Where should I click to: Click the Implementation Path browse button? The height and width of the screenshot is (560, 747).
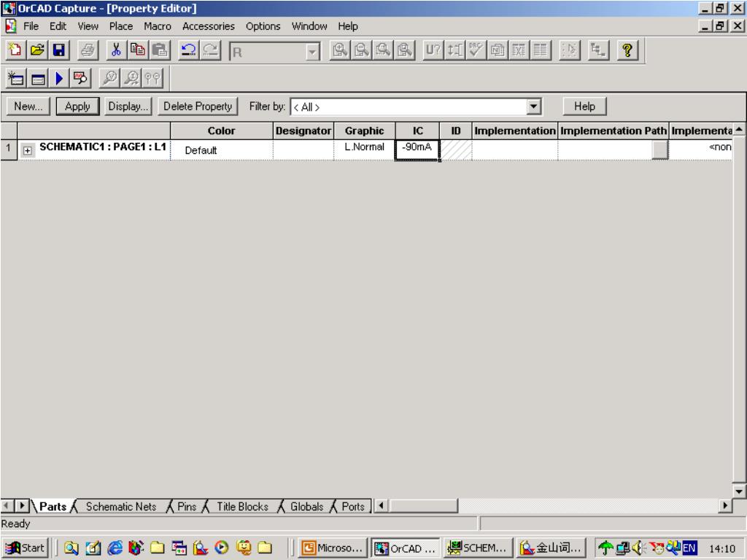click(659, 149)
